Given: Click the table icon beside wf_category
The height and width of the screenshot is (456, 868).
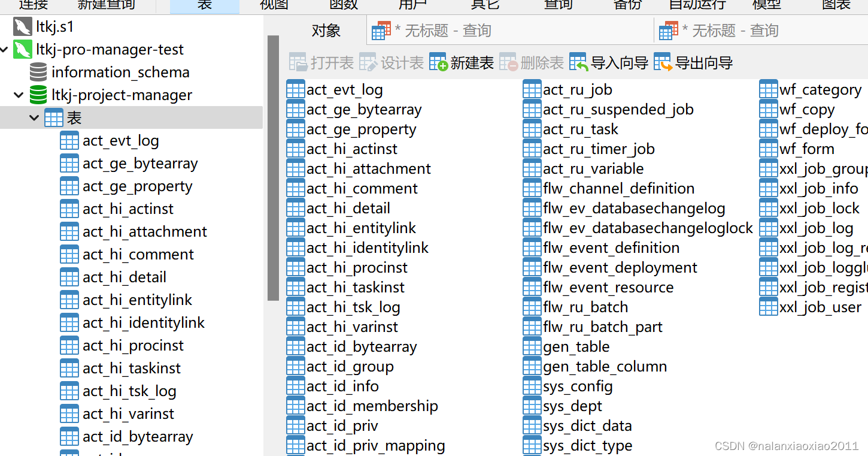Looking at the screenshot, I should pos(769,90).
